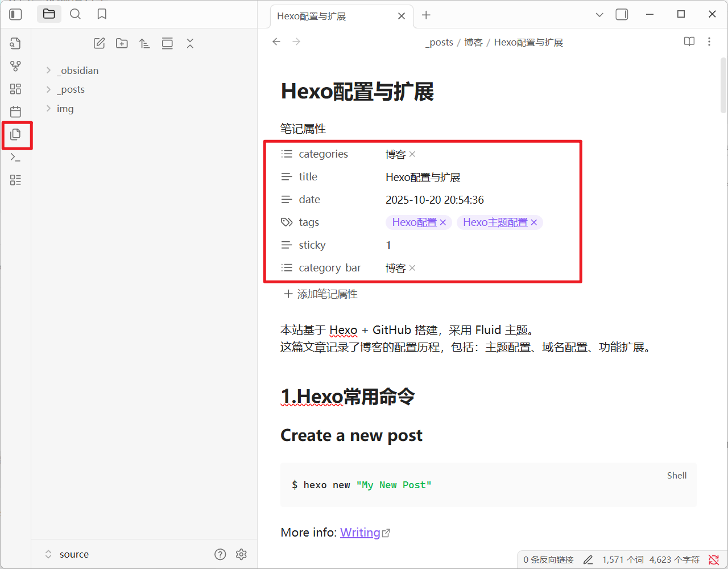
Task: Open graph view icon in ribbon
Action: click(x=16, y=67)
